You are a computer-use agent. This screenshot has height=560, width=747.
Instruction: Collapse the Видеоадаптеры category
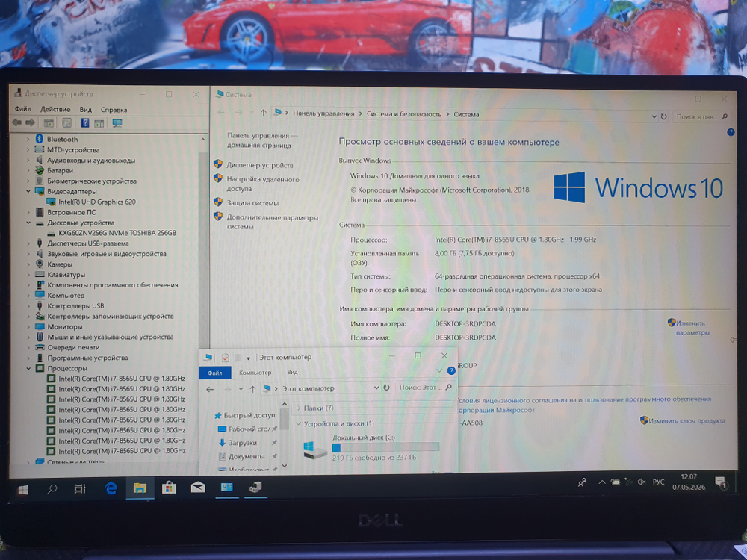tap(28, 191)
